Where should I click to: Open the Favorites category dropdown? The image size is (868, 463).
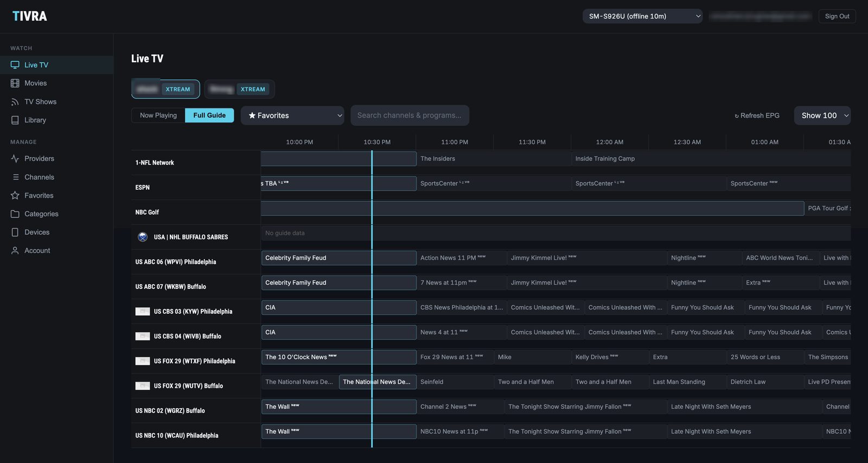point(292,115)
